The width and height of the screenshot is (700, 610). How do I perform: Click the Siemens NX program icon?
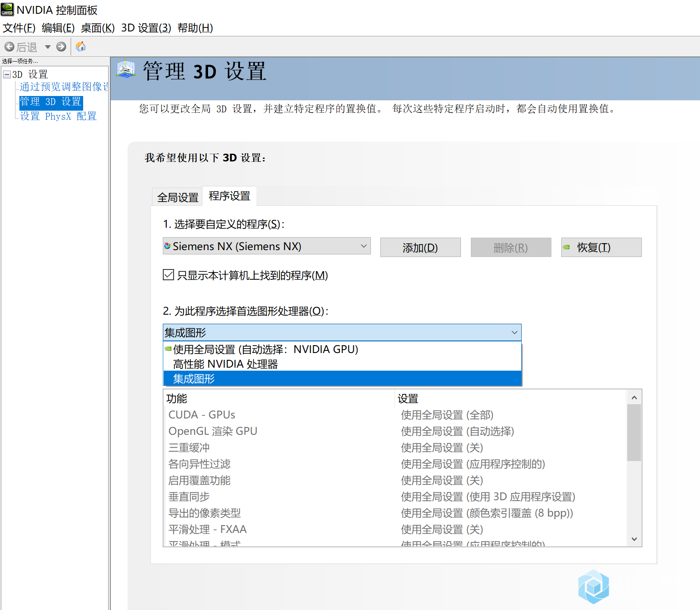(x=168, y=246)
